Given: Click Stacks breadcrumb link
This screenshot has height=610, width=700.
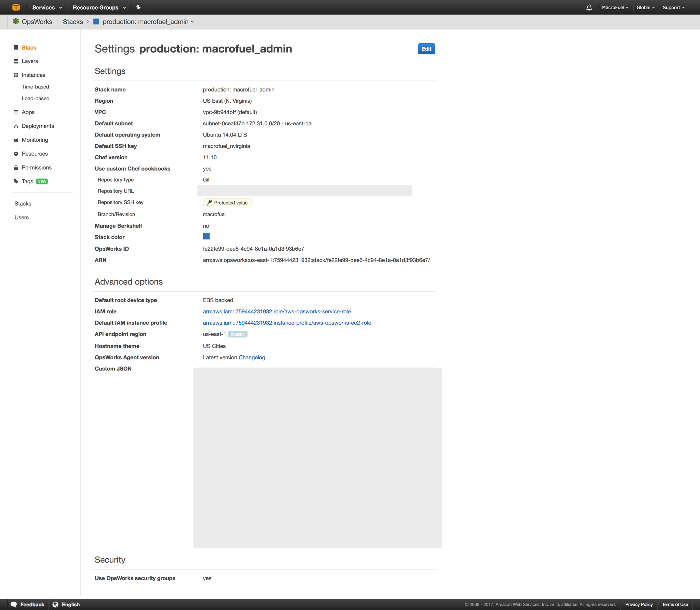Looking at the screenshot, I should point(73,22).
